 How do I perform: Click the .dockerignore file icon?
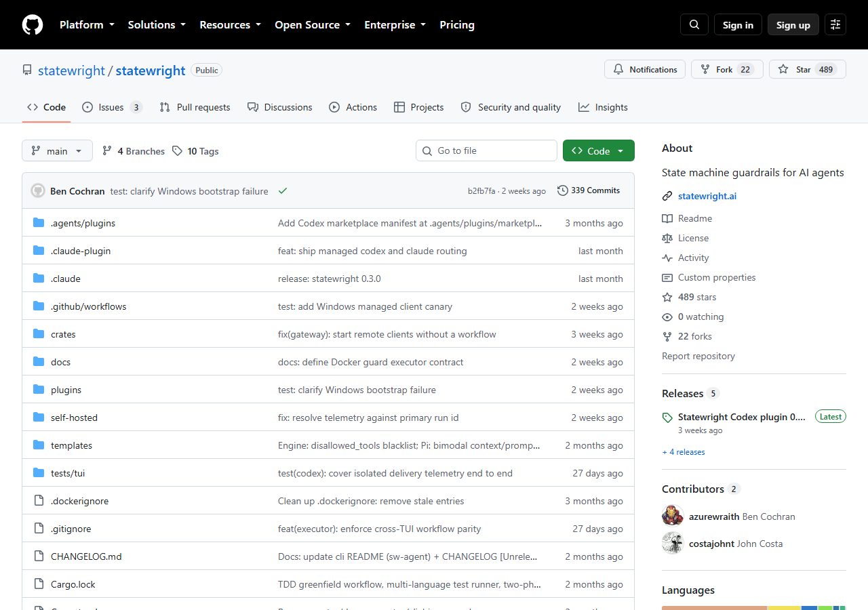point(39,501)
